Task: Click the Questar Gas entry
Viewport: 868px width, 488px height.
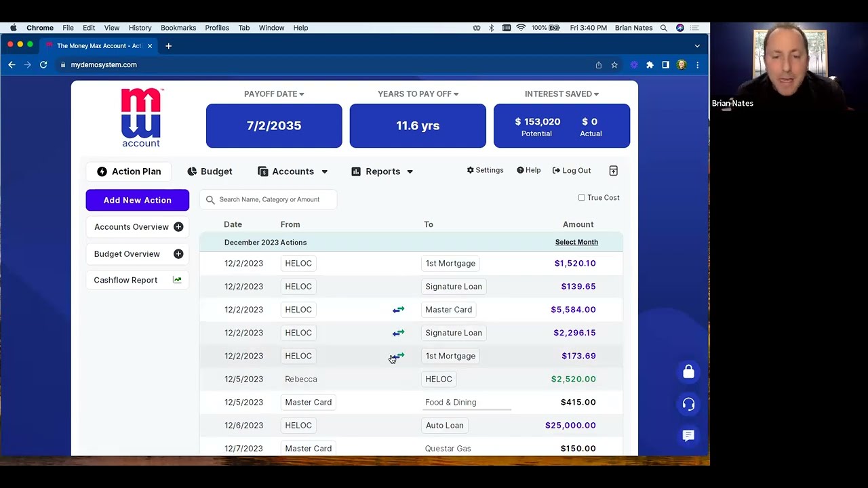Action: click(x=448, y=449)
